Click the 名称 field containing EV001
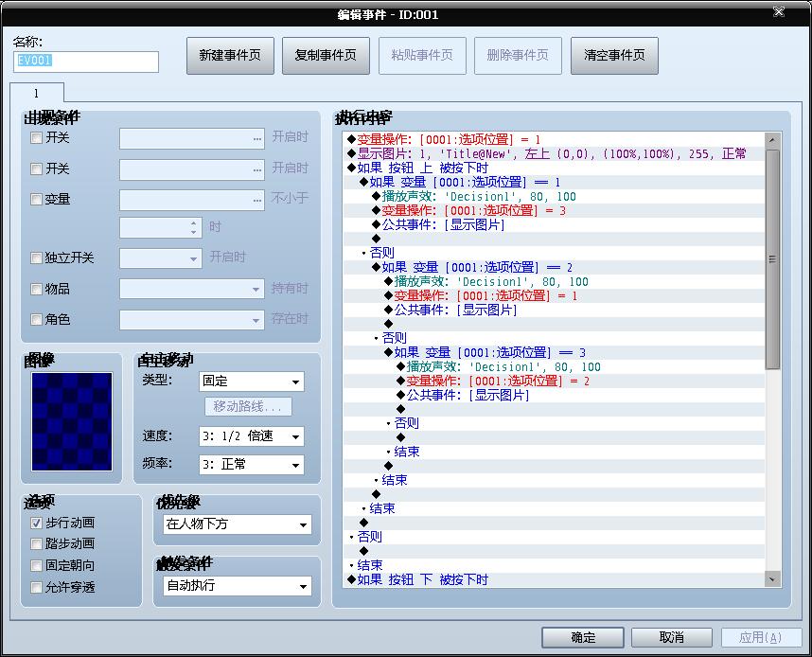 [x=86, y=62]
